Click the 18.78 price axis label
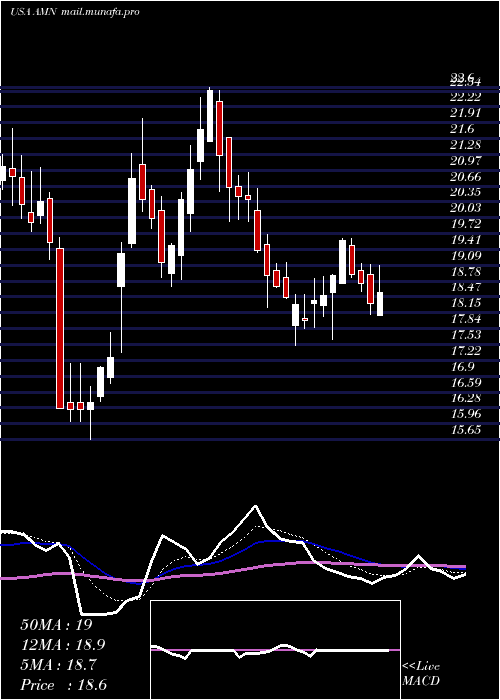500x700 pixels. [465, 272]
